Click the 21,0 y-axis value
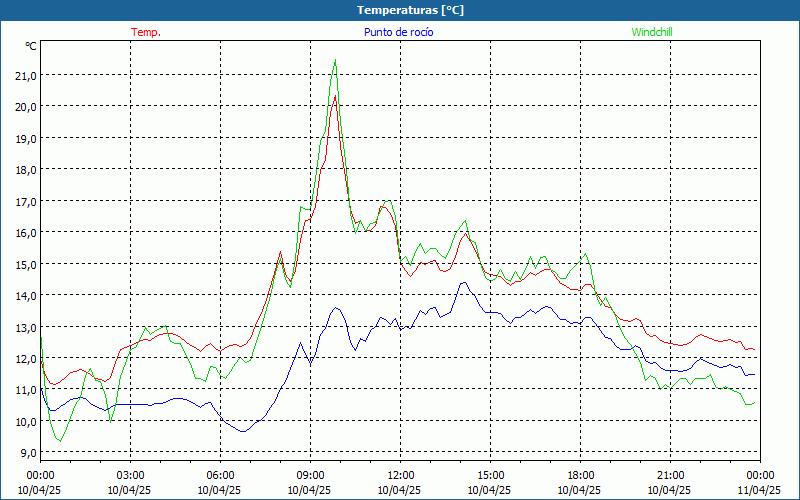This screenshot has height=500, width=800. [x=25, y=75]
